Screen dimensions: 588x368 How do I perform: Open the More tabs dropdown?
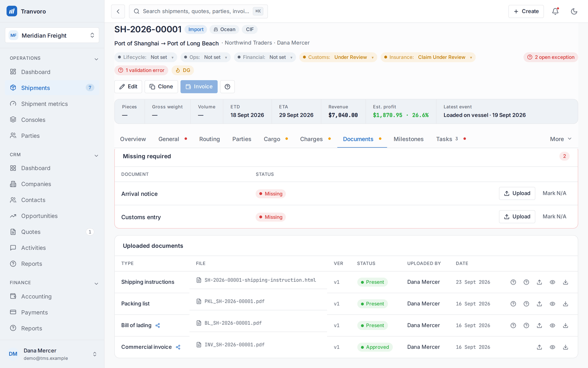click(x=561, y=139)
